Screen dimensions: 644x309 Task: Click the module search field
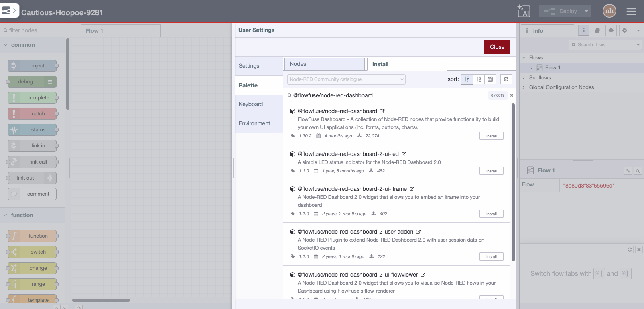point(388,95)
